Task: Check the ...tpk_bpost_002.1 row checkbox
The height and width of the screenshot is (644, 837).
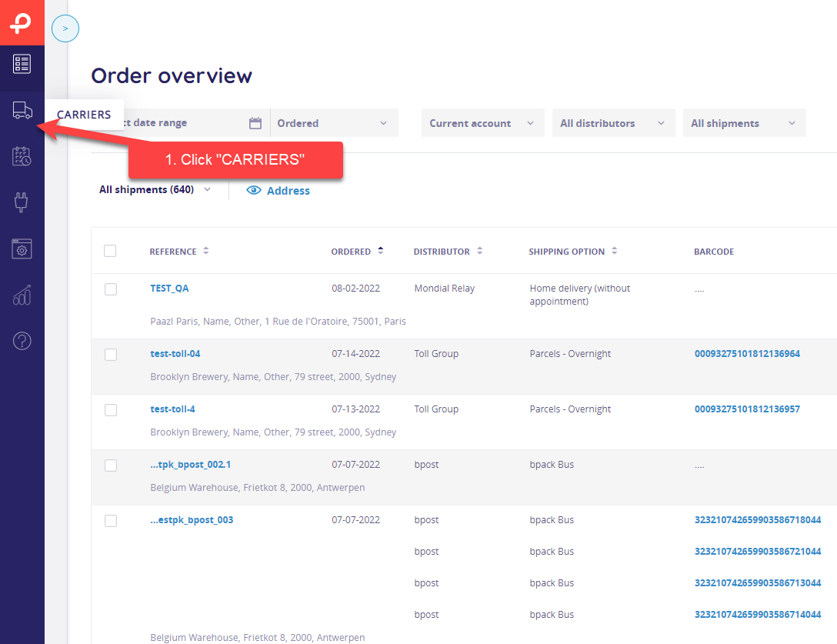Action: point(111,465)
